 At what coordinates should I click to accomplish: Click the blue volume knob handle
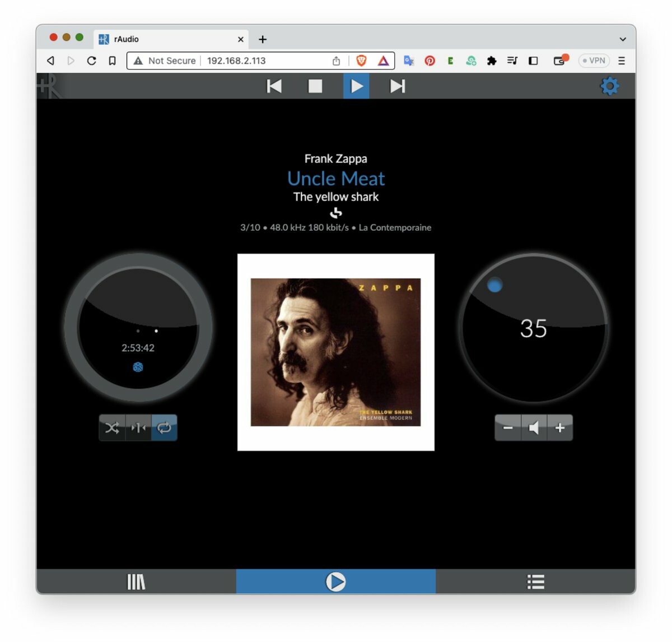(x=494, y=286)
